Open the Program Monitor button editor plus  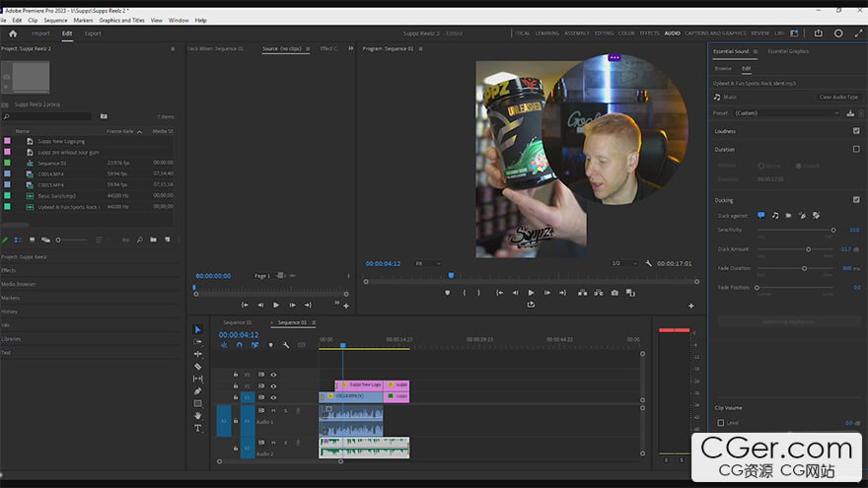click(x=690, y=306)
